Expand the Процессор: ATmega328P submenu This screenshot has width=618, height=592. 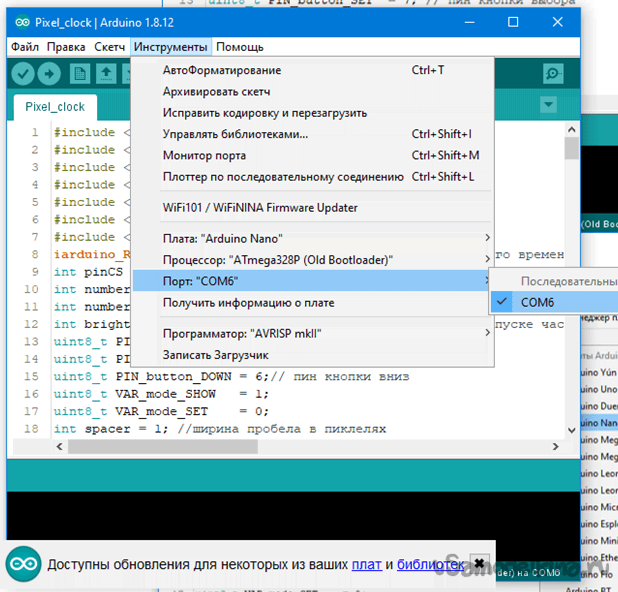click(313, 260)
